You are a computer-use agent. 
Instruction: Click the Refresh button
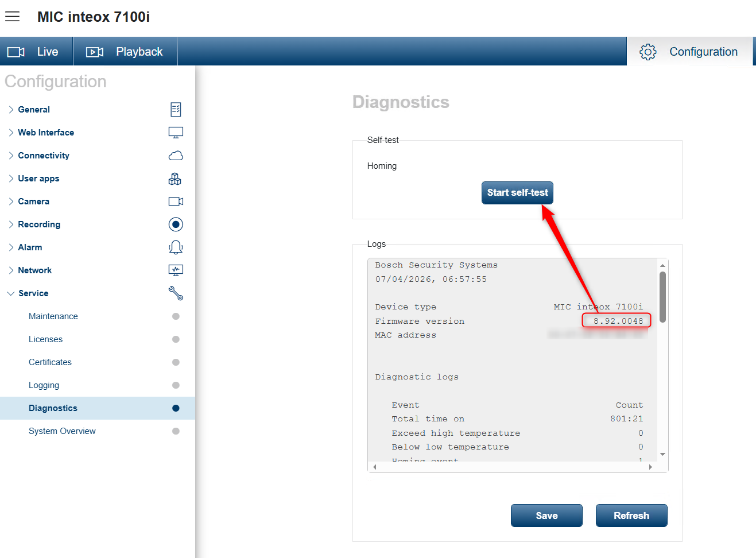click(631, 516)
